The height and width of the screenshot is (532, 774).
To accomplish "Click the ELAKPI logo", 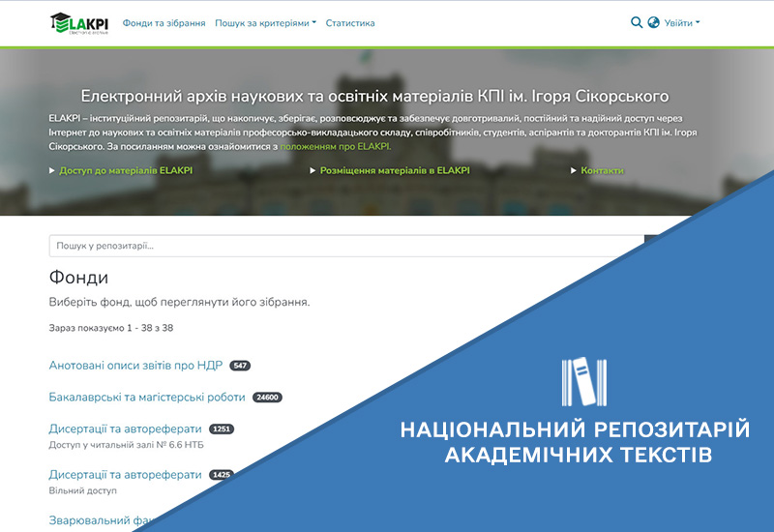I will [79, 23].
